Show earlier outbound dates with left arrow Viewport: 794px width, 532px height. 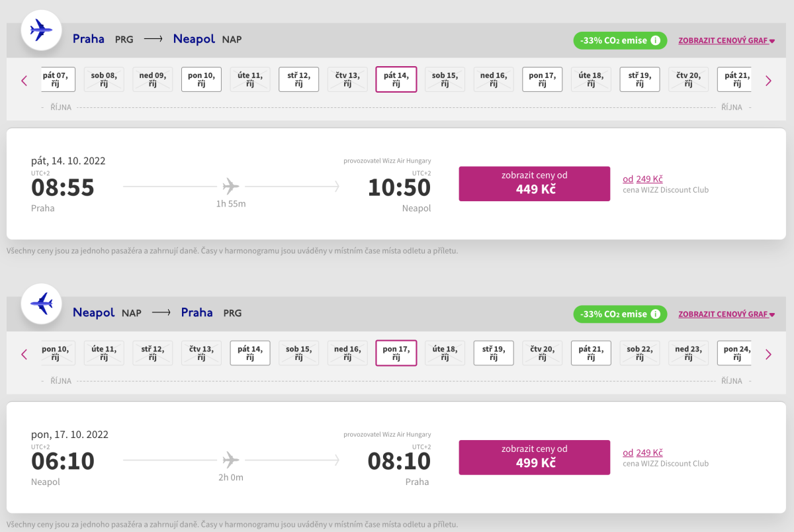[24, 81]
